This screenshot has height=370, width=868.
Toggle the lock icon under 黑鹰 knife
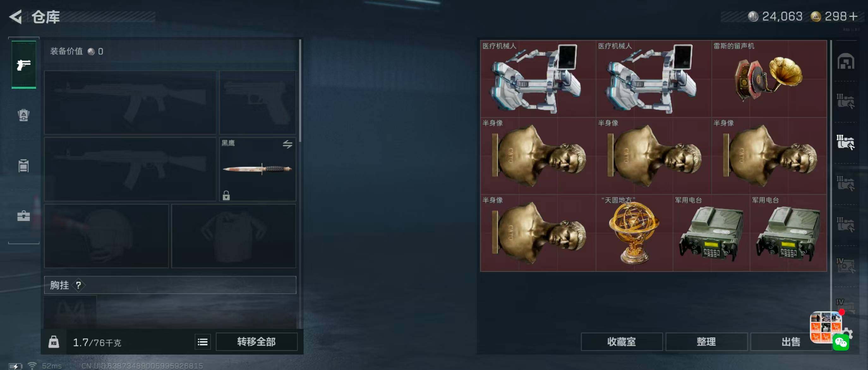point(226,195)
